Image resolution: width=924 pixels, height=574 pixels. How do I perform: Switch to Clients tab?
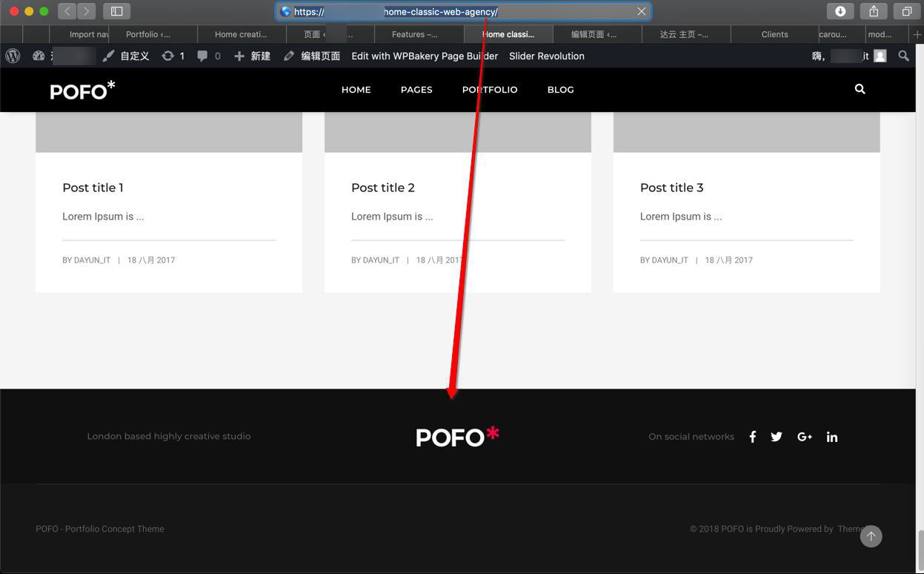pyautogui.click(x=775, y=34)
